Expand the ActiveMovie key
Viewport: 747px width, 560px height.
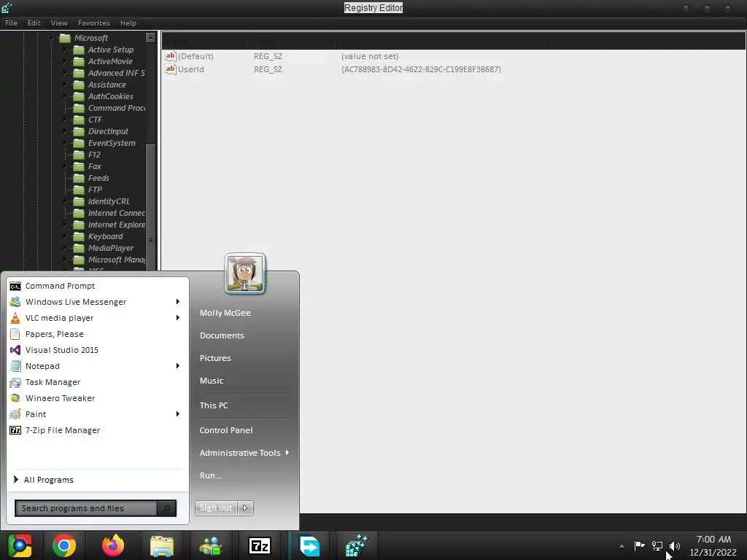click(65, 61)
